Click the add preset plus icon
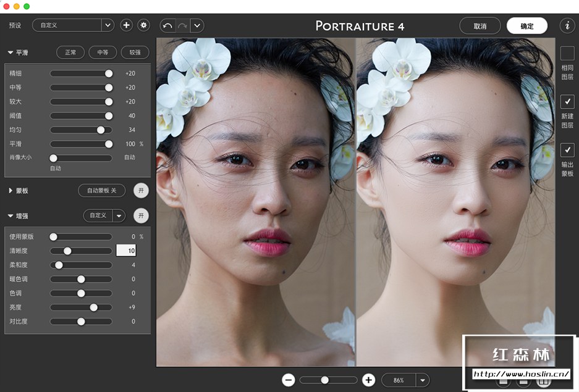579x392 pixels. pos(126,25)
